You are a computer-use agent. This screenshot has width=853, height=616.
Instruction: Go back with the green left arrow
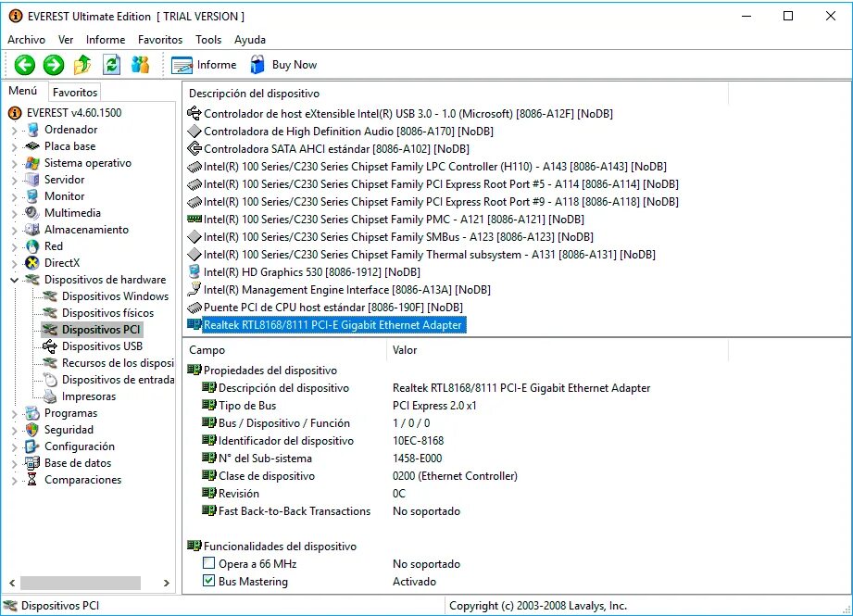(24, 65)
